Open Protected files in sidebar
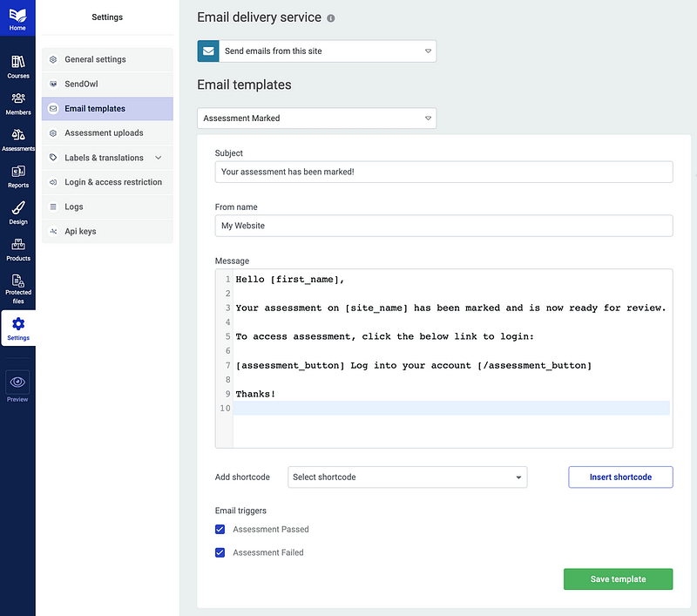Screen dimensions: 697x616 coord(17,288)
